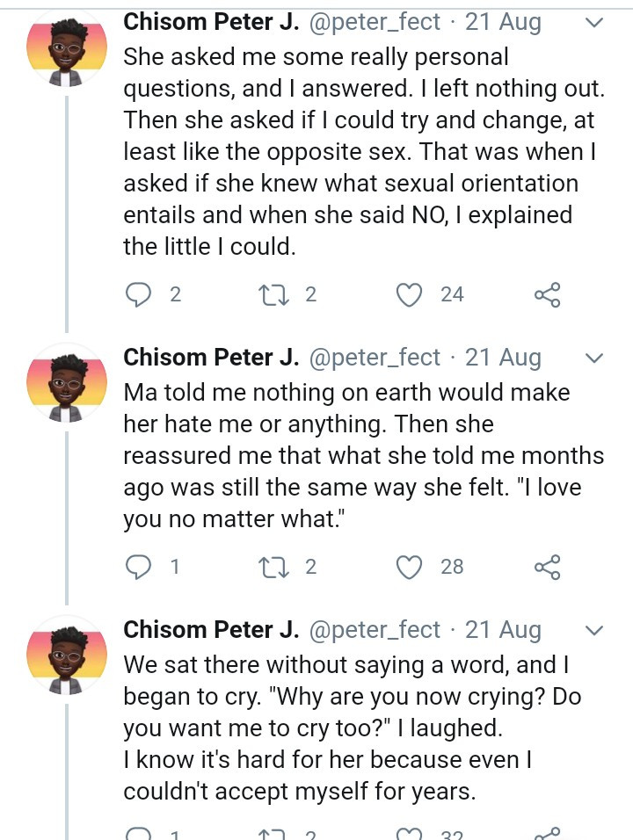Open options chevron on "We sat there" tweet
The image size is (633, 840).
tap(594, 631)
